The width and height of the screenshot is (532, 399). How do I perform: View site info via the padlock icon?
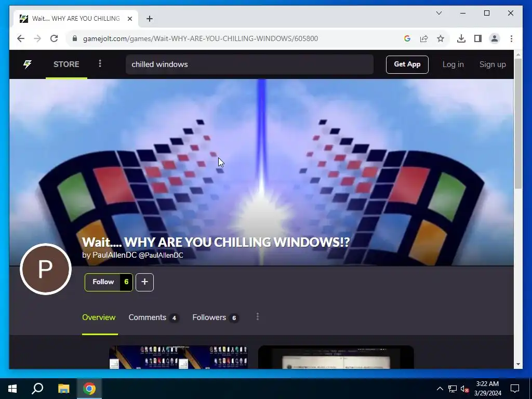click(75, 38)
